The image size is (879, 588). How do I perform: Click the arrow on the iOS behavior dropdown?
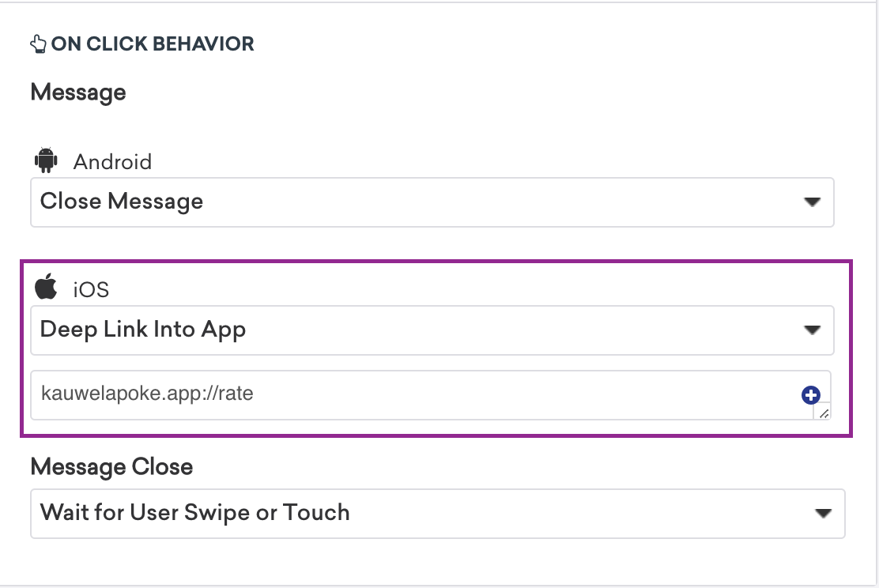(x=813, y=330)
